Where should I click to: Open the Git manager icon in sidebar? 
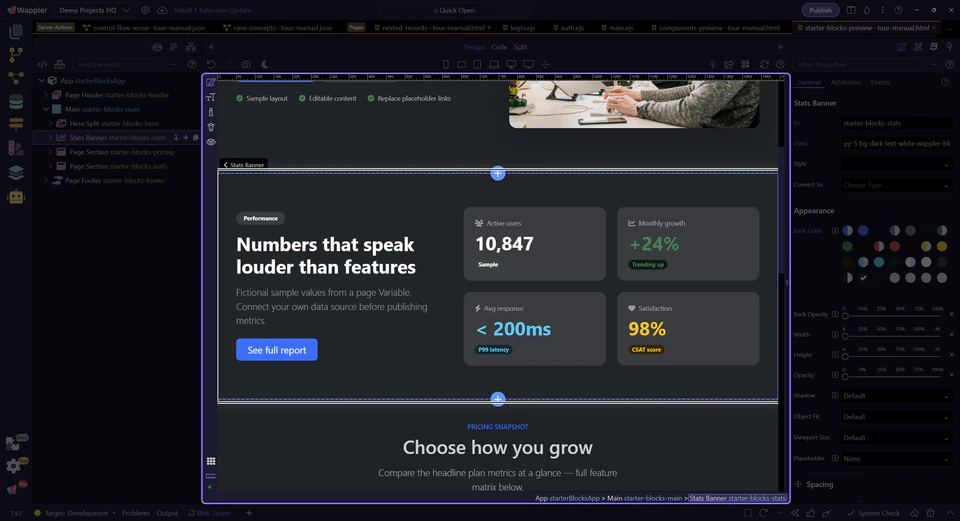coord(16,54)
